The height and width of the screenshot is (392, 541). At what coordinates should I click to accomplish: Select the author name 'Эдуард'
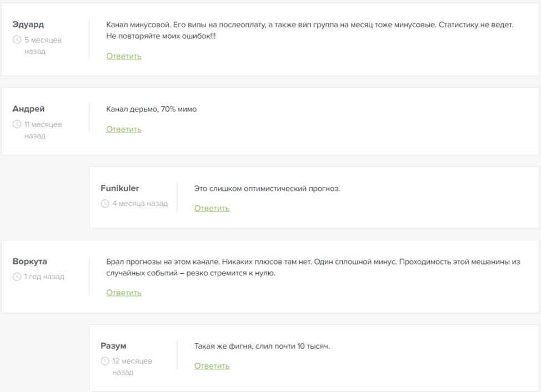(28, 25)
